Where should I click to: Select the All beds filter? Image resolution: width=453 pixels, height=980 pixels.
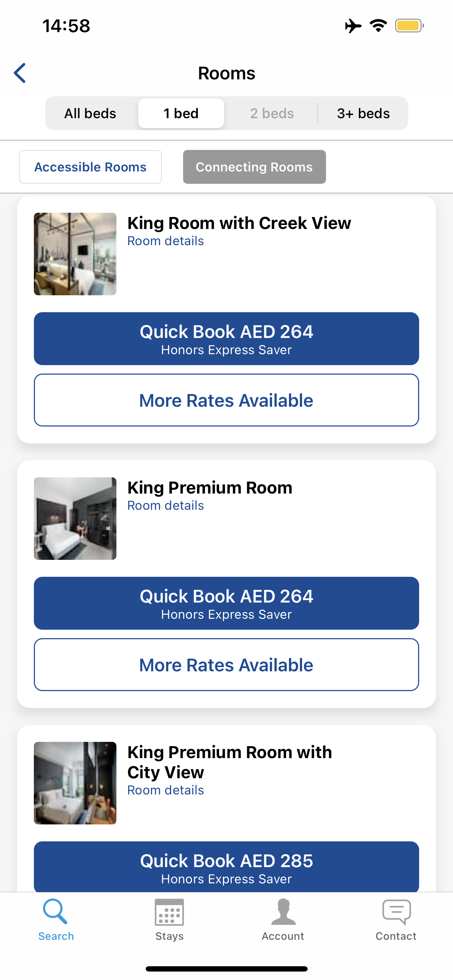click(90, 113)
